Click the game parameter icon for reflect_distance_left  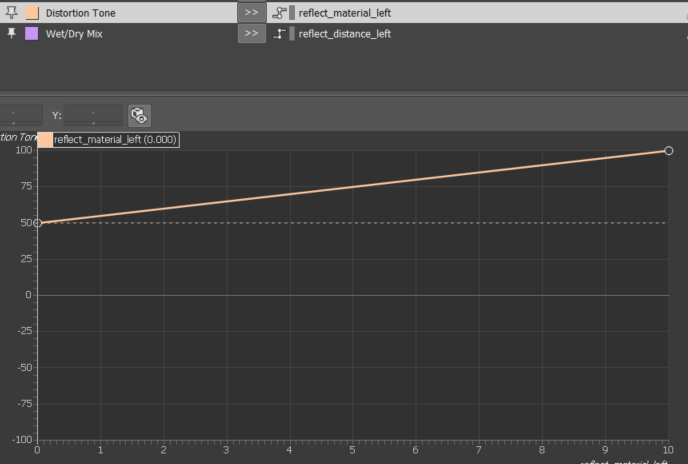(279, 34)
